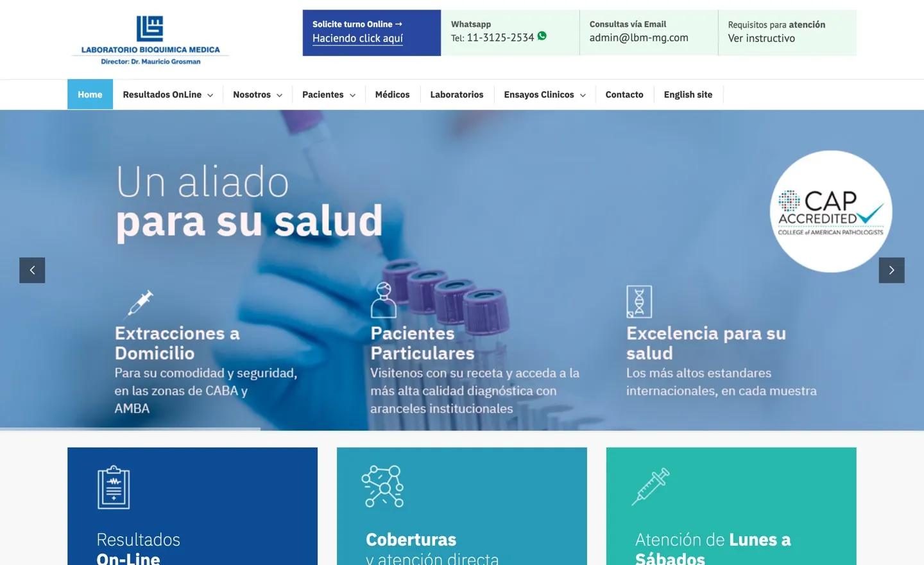Image resolution: width=924 pixels, height=565 pixels.
Task: Expand the Nosotros dropdown chevron
Action: point(279,95)
